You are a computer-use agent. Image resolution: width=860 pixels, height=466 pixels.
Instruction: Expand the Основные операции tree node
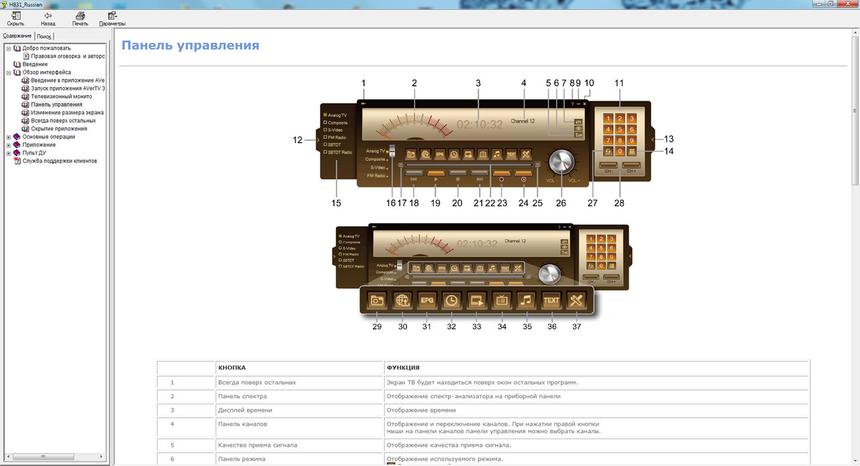(9, 137)
